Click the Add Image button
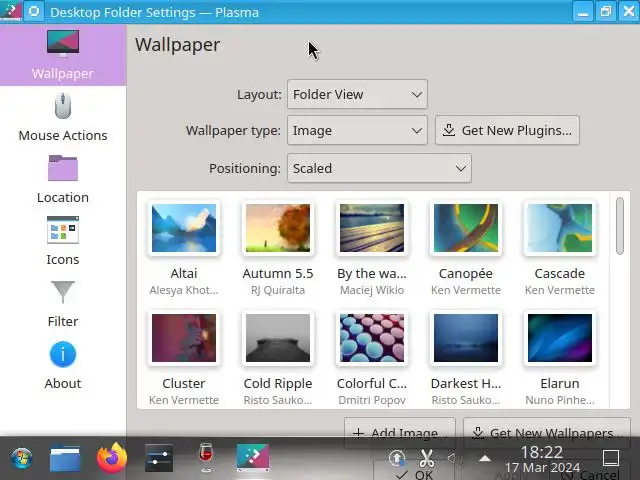The width and height of the screenshot is (640, 480). pos(400,432)
